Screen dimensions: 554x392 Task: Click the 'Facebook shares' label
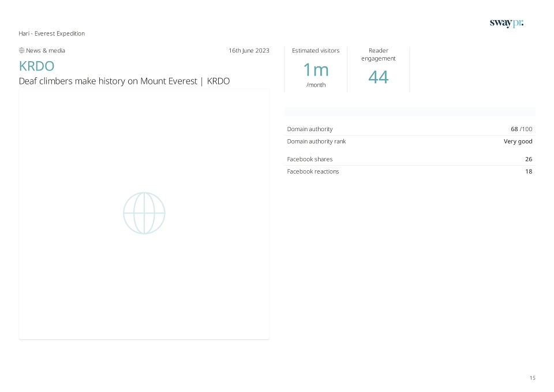(x=309, y=159)
